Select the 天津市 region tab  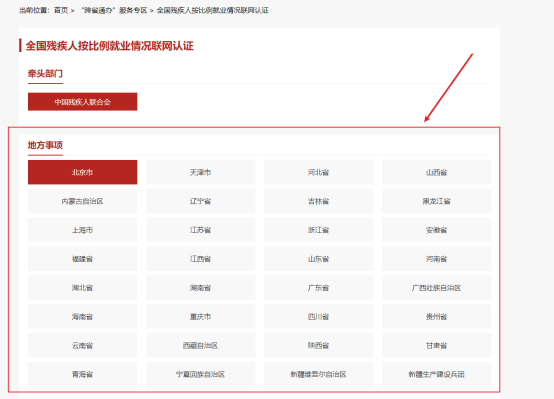[x=200, y=172]
